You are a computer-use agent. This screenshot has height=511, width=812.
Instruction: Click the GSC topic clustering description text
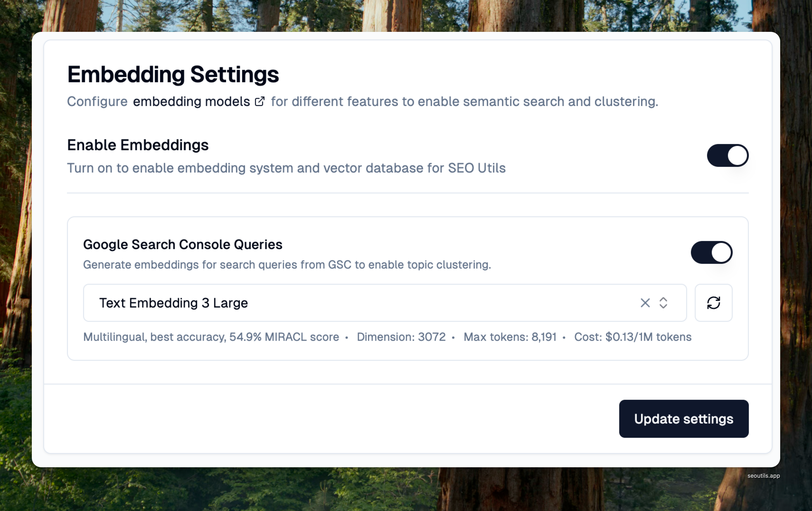pyautogui.click(x=287, y=265)
